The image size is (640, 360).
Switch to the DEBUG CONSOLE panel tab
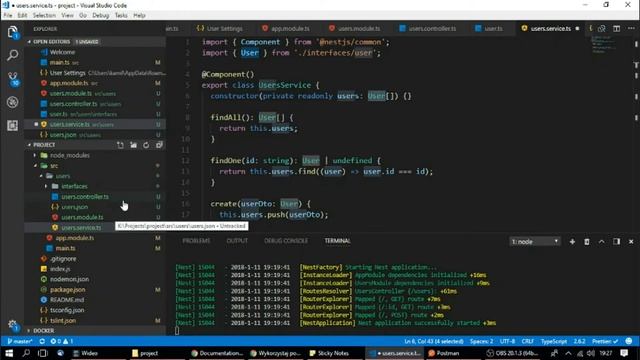coord(286,241)
